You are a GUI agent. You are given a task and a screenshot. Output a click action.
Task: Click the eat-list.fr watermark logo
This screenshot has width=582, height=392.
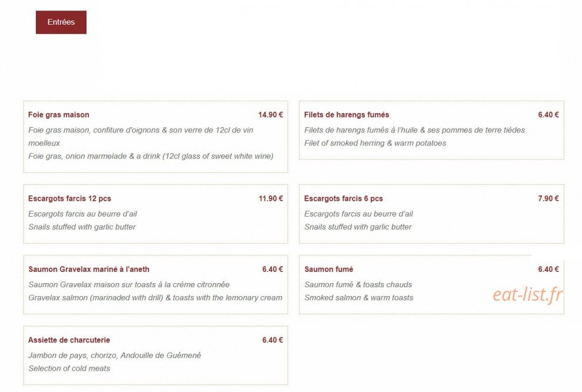point(527,295)
